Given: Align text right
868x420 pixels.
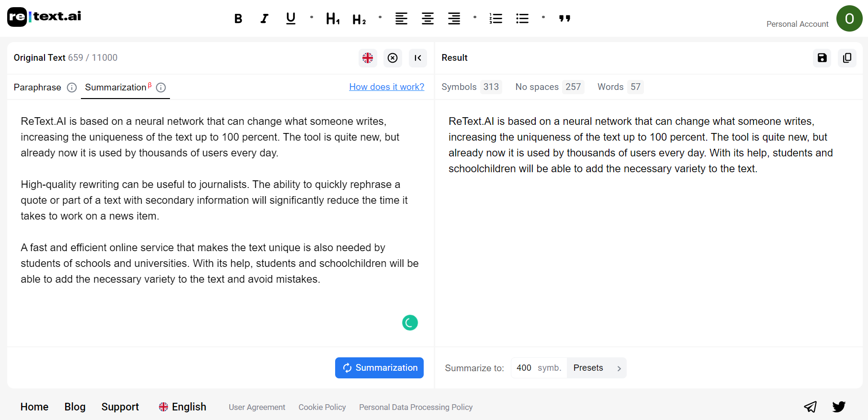Looking at the screenshot, I should coord(454,19).
